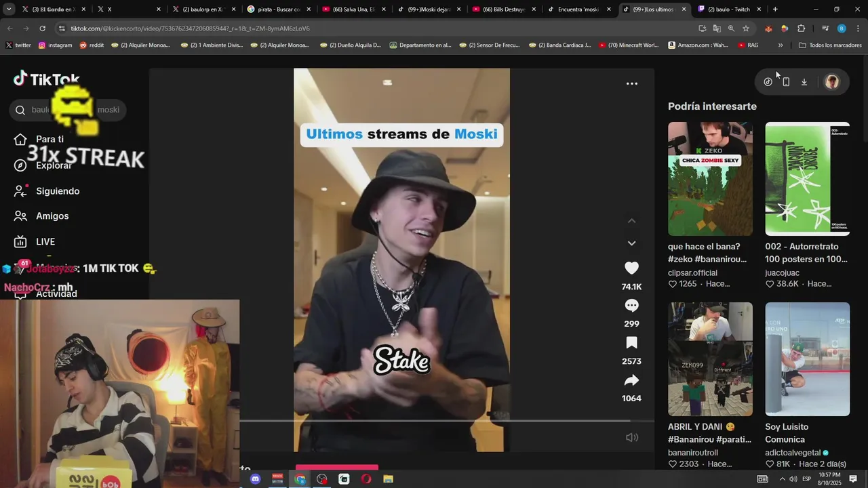
Task: Open bananiroutroll profile link
Action: pyautogui.click(x=693, y=453)
